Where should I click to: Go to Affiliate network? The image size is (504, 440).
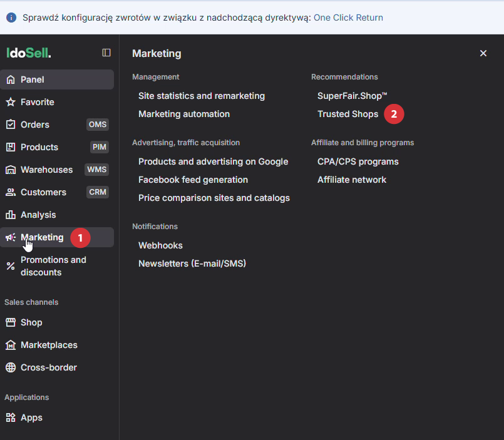coord(352,180)
